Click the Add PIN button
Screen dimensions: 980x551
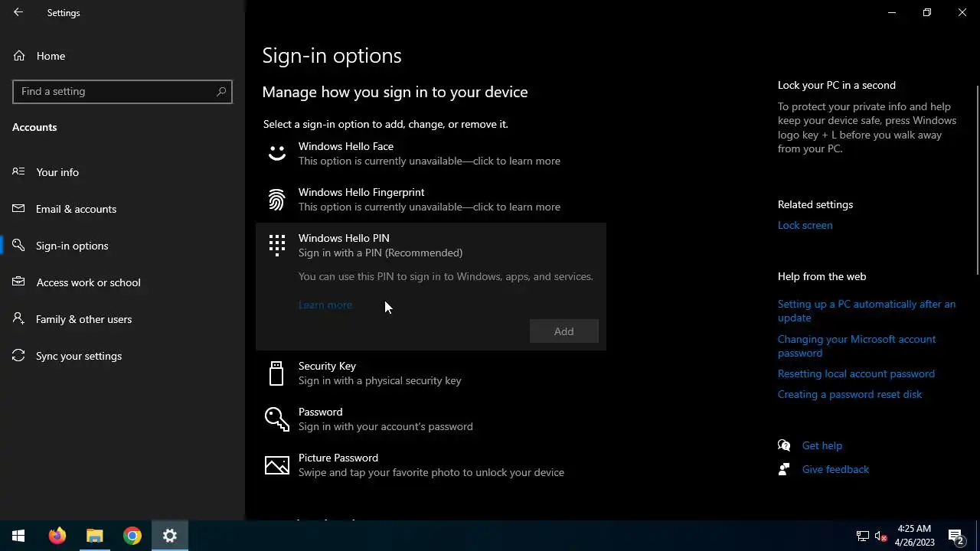(x=564, y=331)
